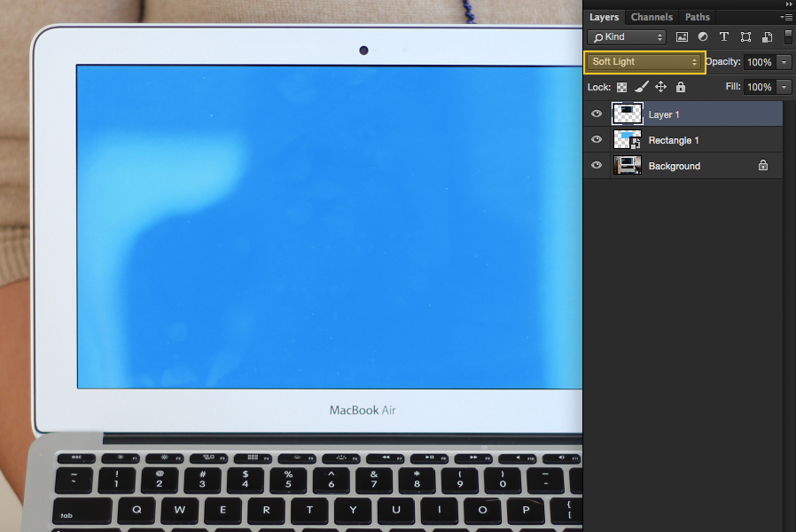Open the Kind filter type dropdown
The image size is (796, 532).
(x=627, y=37)
